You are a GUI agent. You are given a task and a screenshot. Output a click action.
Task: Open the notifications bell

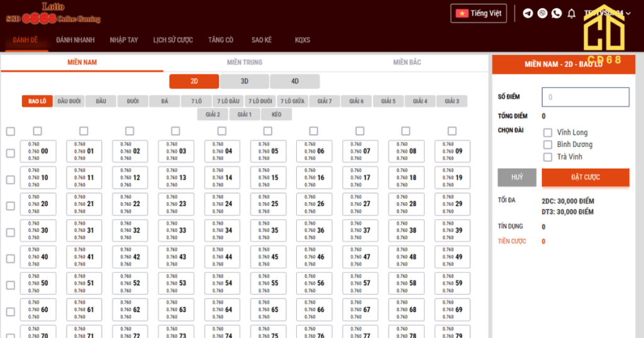click(x=572, y=13)
